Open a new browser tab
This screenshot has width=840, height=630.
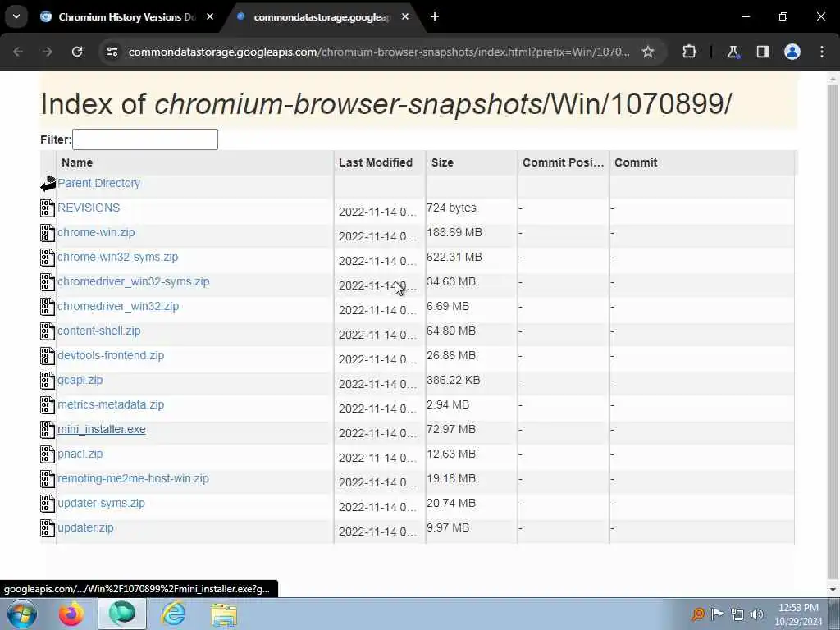click(435, 16)
